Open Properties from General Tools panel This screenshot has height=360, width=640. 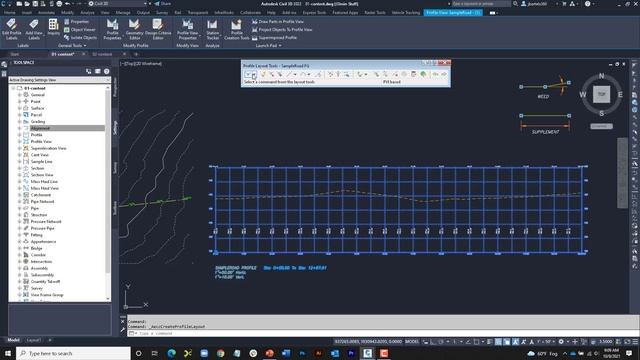coord(76,21)
